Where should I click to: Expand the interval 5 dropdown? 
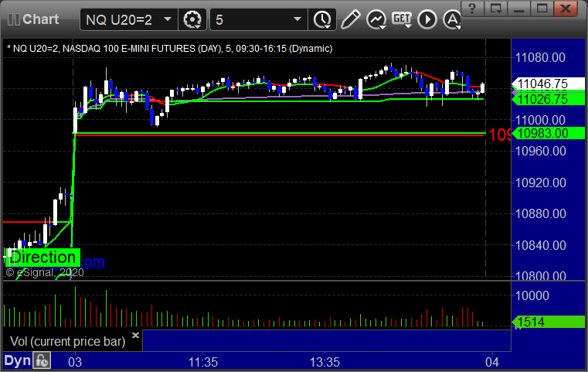[x=297, y=19]
